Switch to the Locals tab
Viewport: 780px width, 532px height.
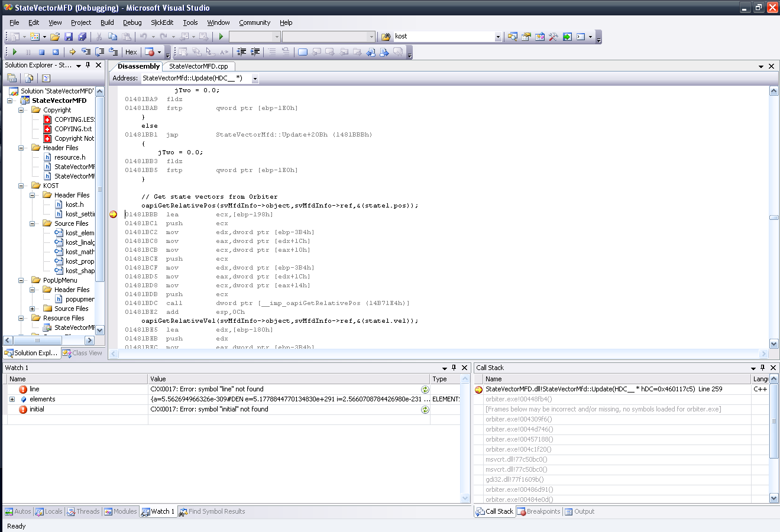pos(48,511)
